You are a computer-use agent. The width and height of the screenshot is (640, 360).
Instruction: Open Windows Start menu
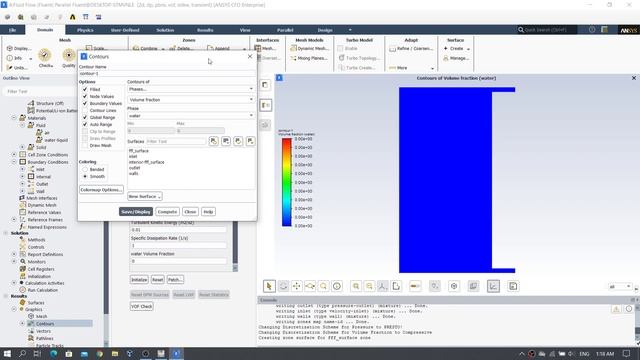(7, 353)
